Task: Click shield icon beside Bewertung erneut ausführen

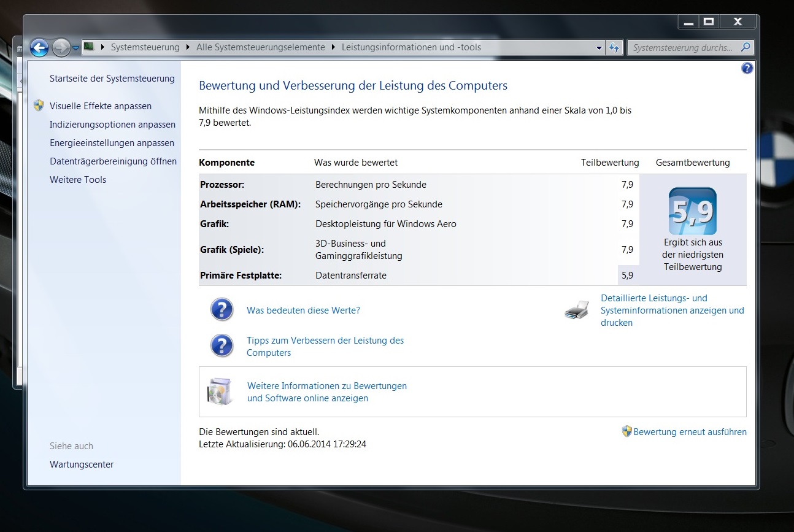Action: [x=626, y=431]
